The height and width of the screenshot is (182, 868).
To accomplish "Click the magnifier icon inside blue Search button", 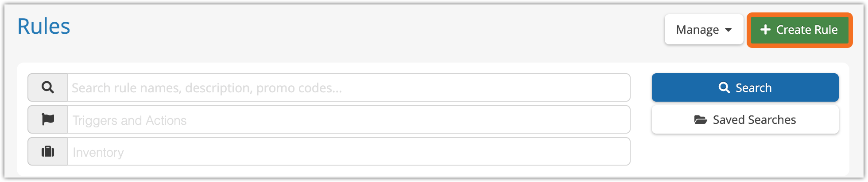I will coord(724,87).
